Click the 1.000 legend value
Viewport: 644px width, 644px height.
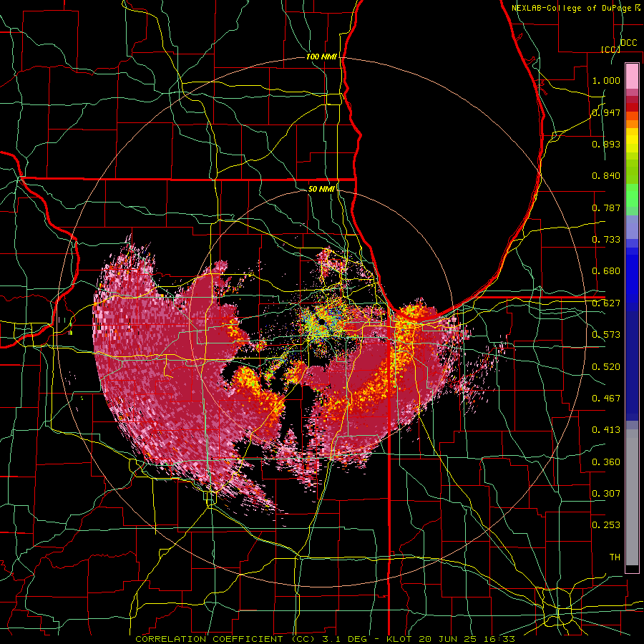pyautogui.click(x=606, y=80)
